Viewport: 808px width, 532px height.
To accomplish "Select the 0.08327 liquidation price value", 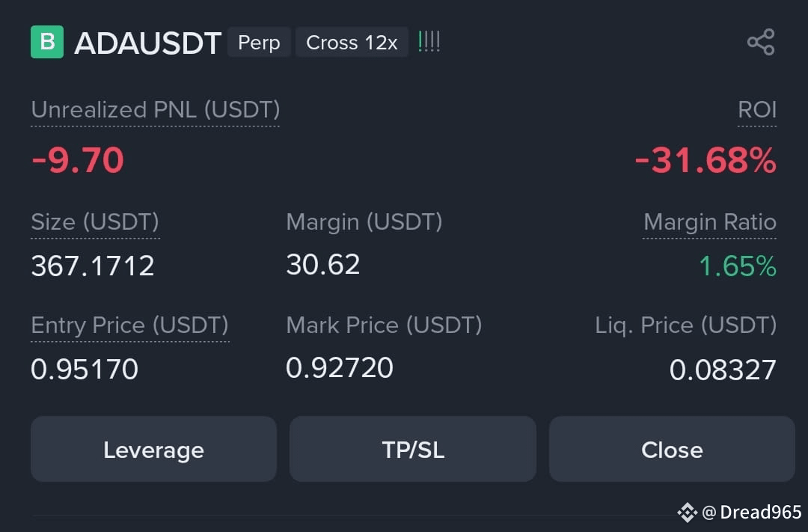I will pos(723,370).
